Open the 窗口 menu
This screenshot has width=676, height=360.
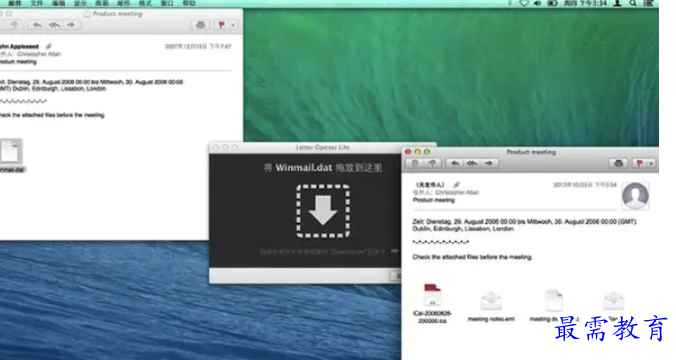[x=167, y=3]
